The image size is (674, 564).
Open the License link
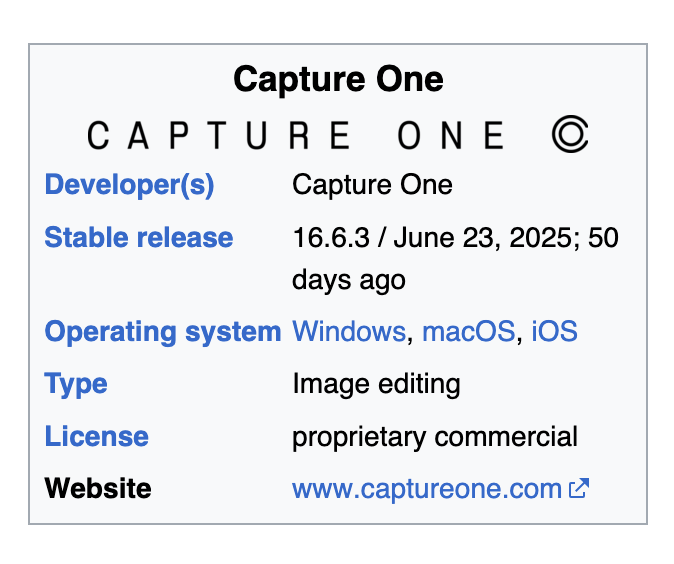pyautogui.click(x=97, y=436)
